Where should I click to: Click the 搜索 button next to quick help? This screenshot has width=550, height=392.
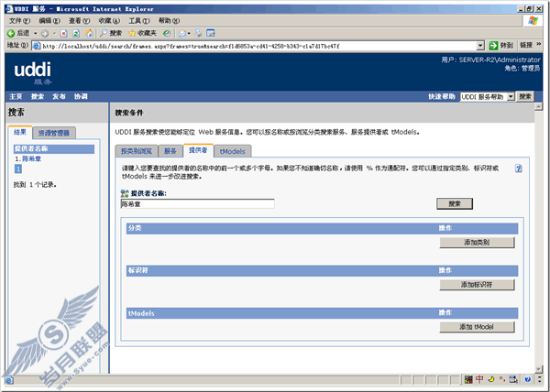[x=525, y=97]
